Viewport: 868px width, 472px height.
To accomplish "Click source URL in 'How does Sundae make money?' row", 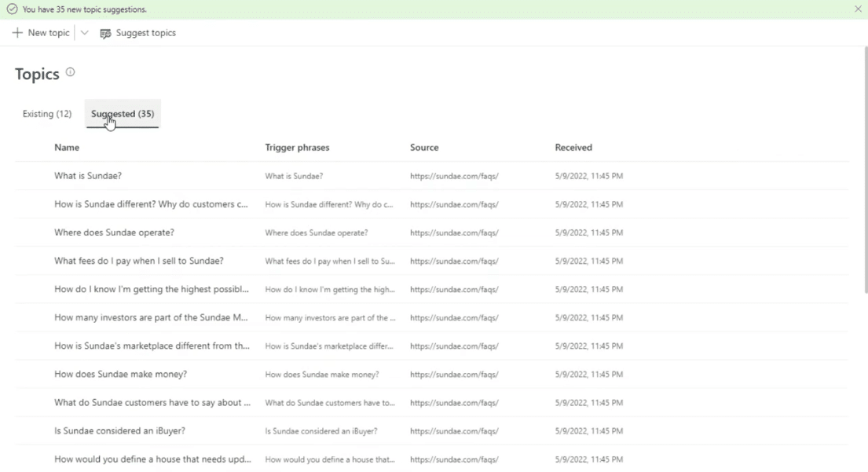I will click(x=454, y=374).
